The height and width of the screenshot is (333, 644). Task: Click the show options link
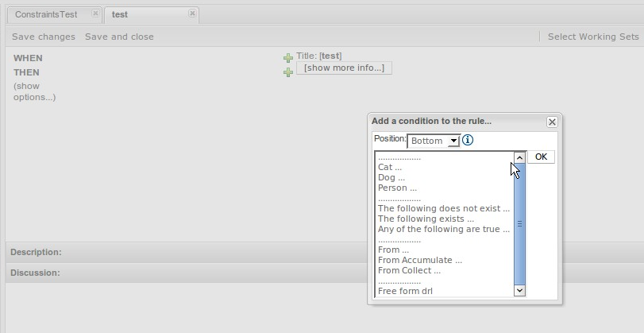click(x=34, y=91)
